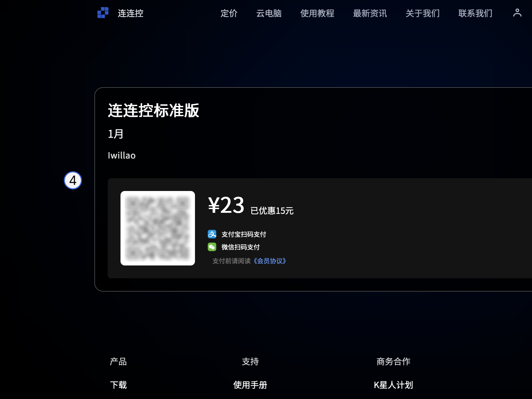The image size is (532, 399).
Task: Open the 使用手册 user manual link
Action: click(x=250, y=385)
